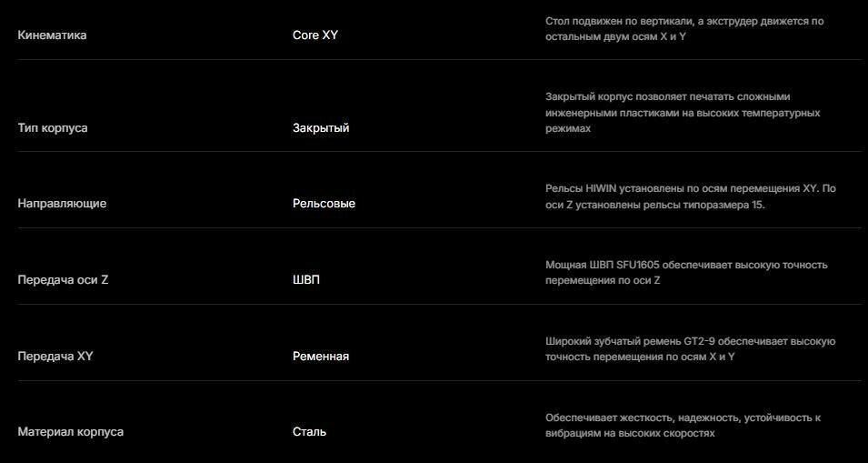
Task: Select the Направляющие row label
Action: click(x=62, y=203)
